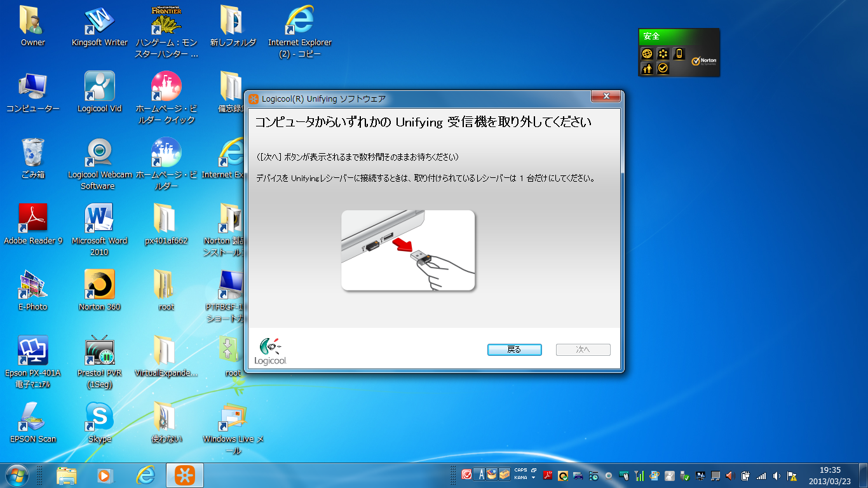868x488 pixels.
Task: Select the Windows Live メール shortcut
Action: point(233,429)
